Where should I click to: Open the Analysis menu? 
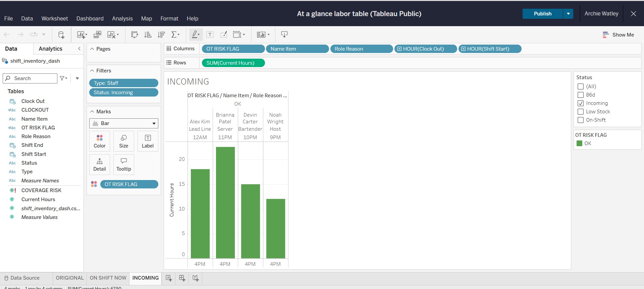122,18
